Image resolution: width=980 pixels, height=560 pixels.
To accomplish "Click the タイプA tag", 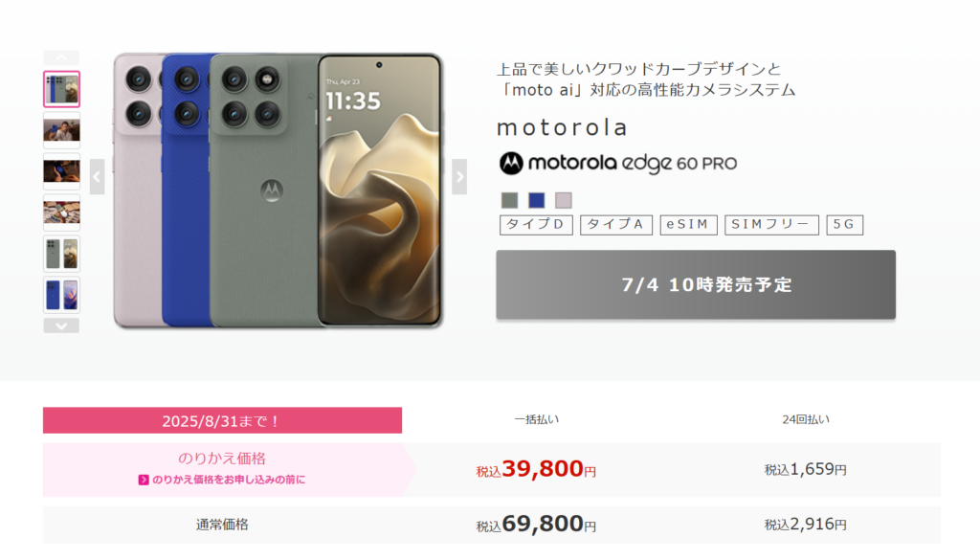I will point(616,225).
